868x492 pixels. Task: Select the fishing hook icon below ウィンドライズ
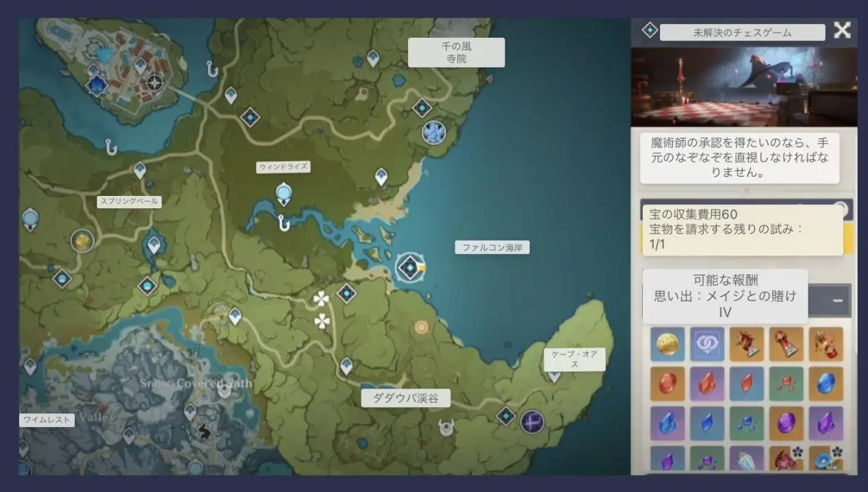(x=283, y=223)
